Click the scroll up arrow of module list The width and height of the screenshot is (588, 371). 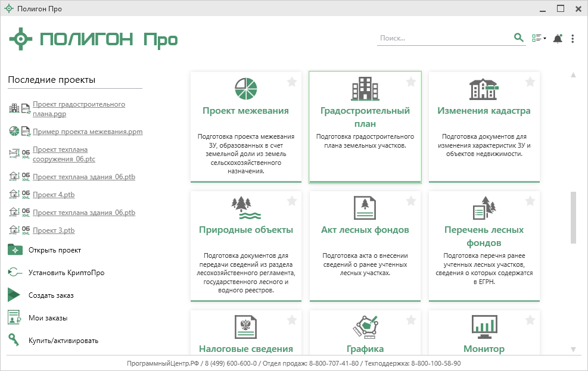tap(573, 76)
